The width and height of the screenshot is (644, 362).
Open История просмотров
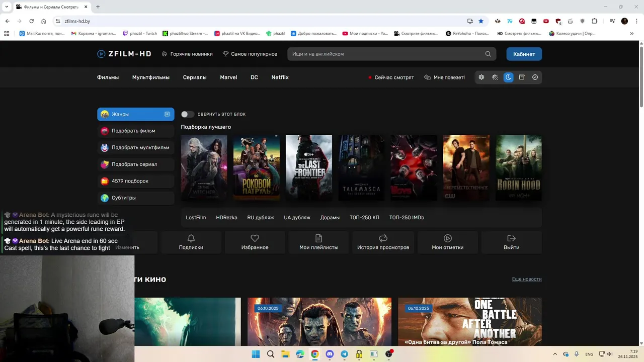tap(383, 242)
